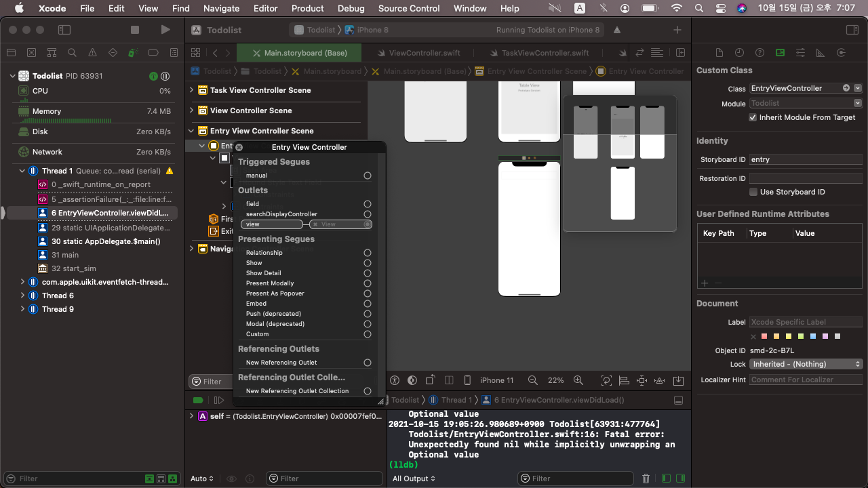868x488 pixels.
Task: Show the Quick Help inspector
Action: 759,53
